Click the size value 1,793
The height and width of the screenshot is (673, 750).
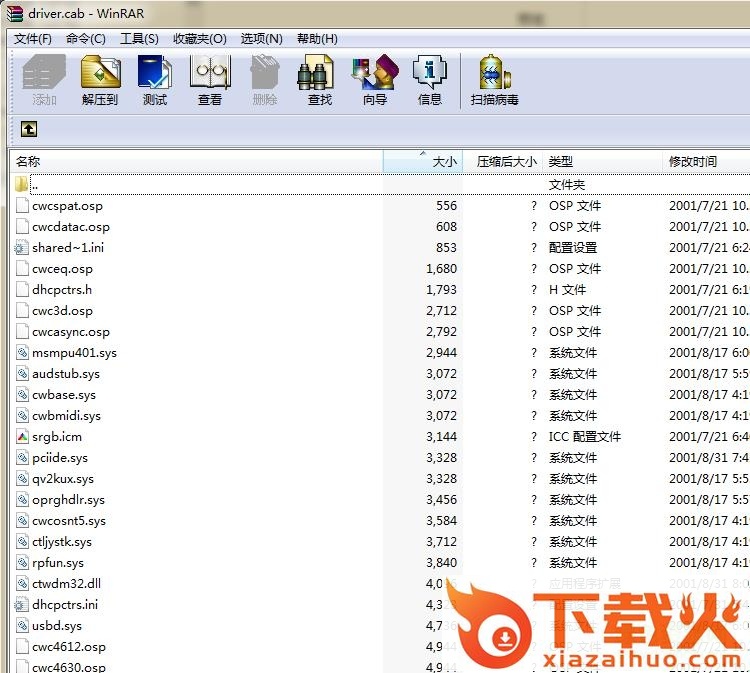[441, 290]
